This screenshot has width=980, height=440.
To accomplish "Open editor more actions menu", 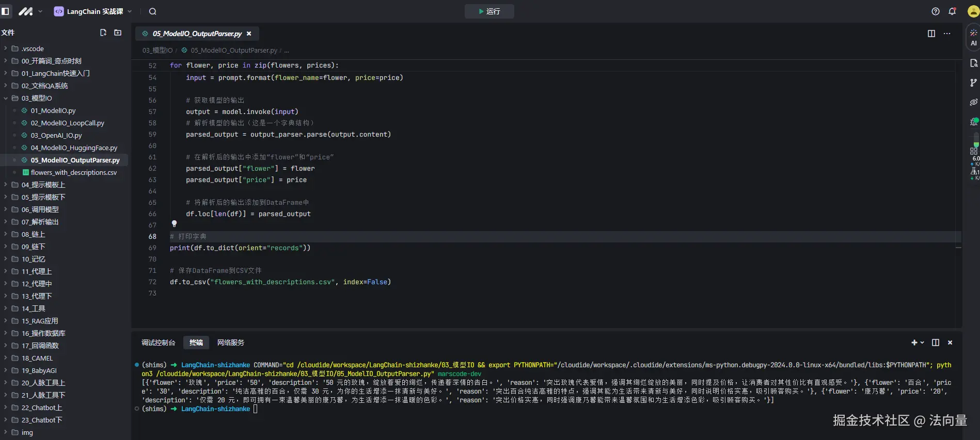I will pyautogui.click(x=947, y=34).
